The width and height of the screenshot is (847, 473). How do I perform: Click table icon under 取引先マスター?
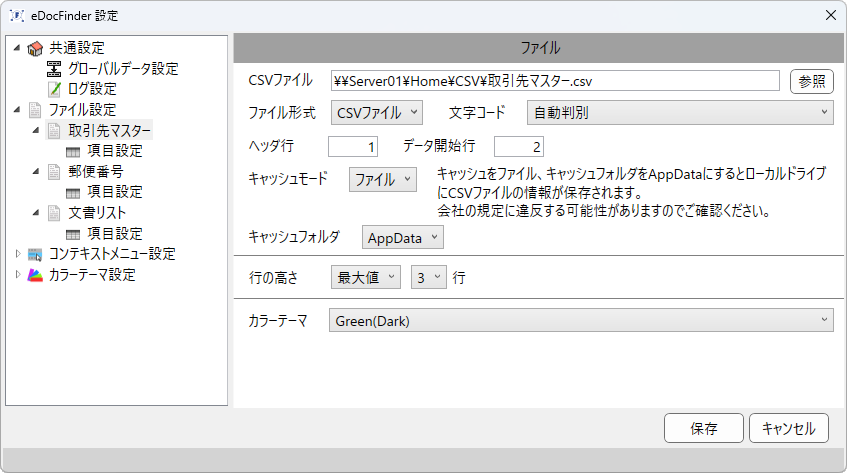pyautogui.click(x=73, y=152)
